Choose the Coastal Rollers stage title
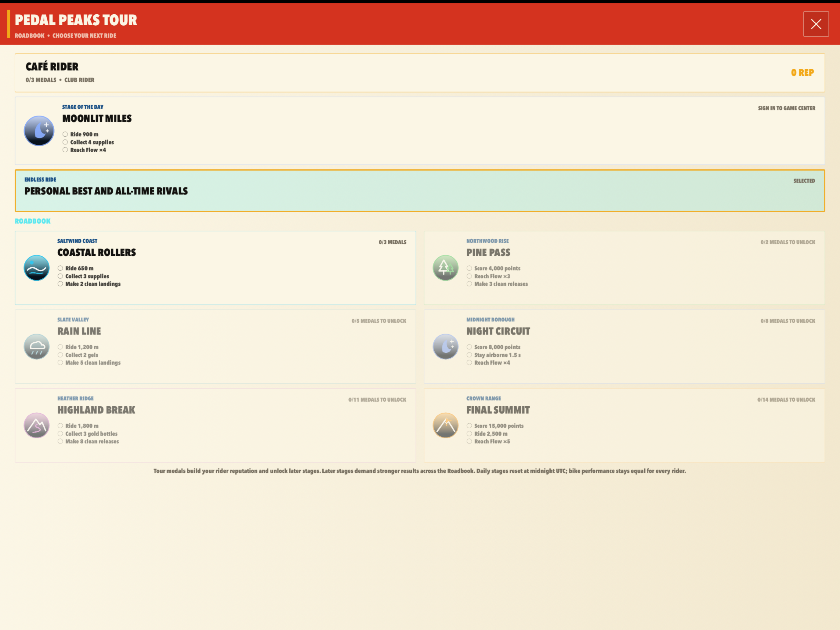 (x=96, y=252)
